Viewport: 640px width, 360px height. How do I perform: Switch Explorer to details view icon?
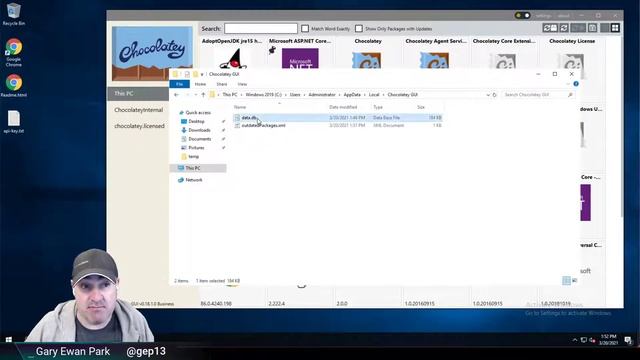(566, 280)
